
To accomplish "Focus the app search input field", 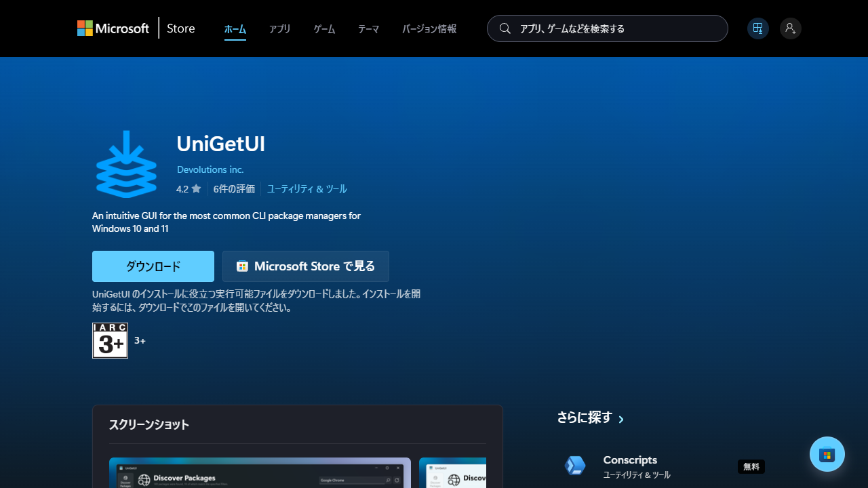I will (608, 28).
